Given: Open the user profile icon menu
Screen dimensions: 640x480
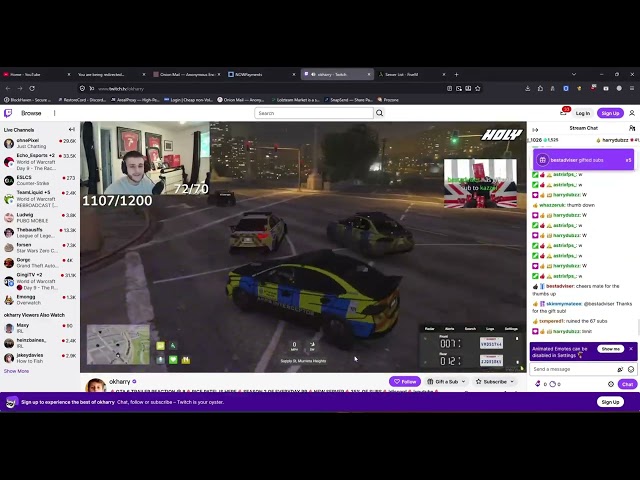Looking at the screenshot, I should click(x=632, y=113).
